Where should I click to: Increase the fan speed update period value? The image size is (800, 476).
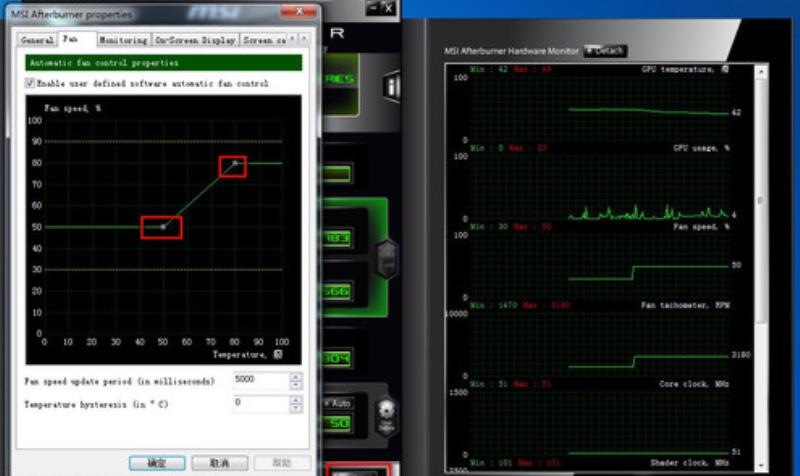(296, 377)
